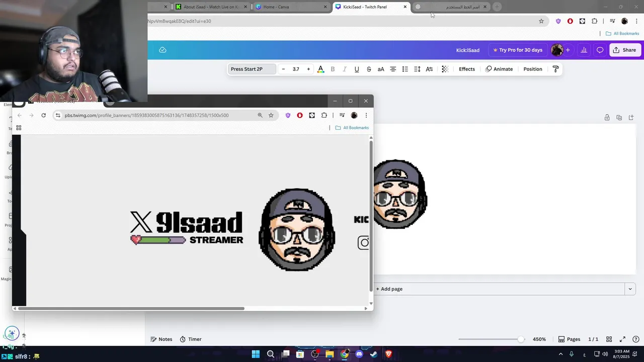Viewport: 644px width, 362px height.
Task: Open apps grid icon in popup bookmarks bar
Action: point(19,128)
